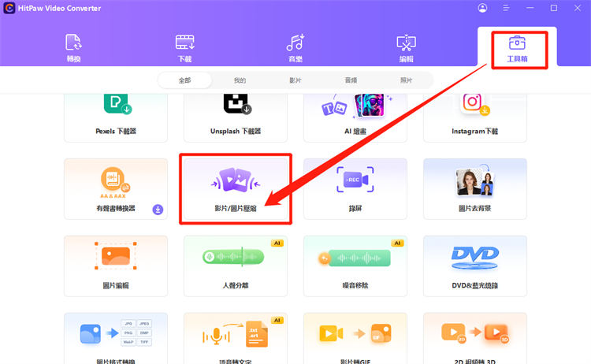Screen dimensions: 591x364
Task: Click the AI badge on 語音轉文字 card
Action: tap(277, 321)
